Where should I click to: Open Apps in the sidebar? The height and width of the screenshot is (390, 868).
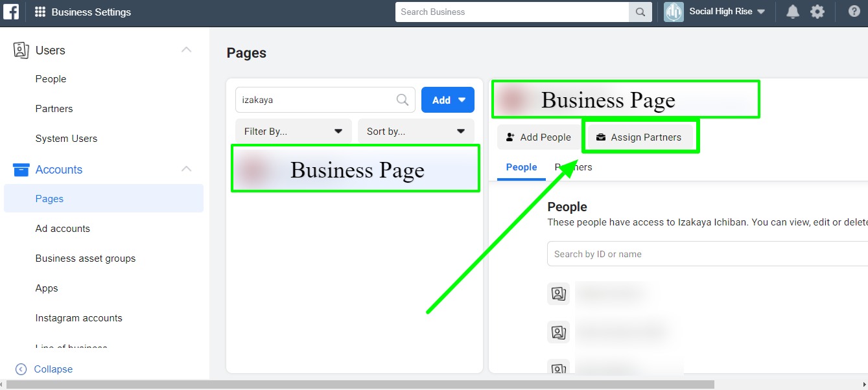point(47,288)
